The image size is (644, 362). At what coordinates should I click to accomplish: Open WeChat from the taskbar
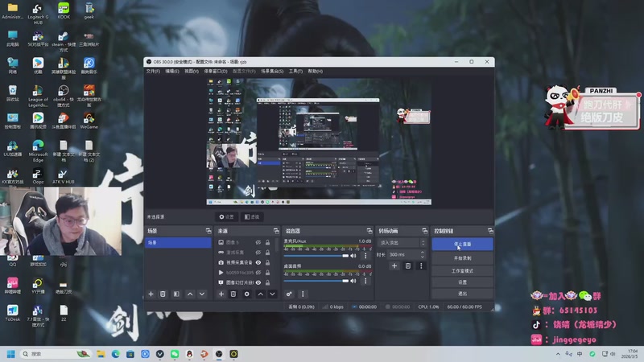(175, 354)
